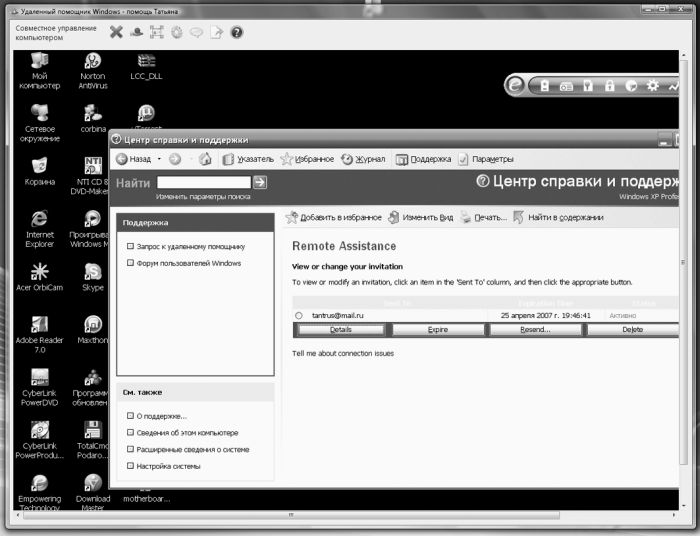Click the Norton AntiVirus desktop icon
The width and height of the screenshot is (700, 536).
(93, 68)
